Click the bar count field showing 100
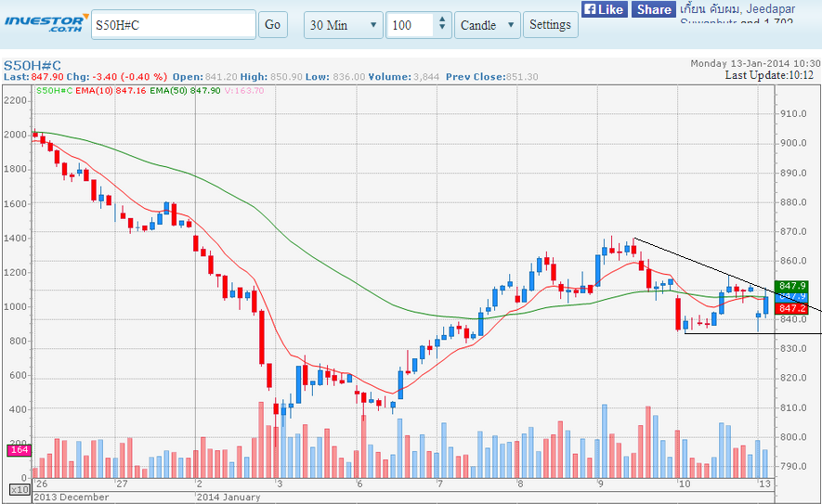Screen dimensions: 822x504 click(410, 25)
